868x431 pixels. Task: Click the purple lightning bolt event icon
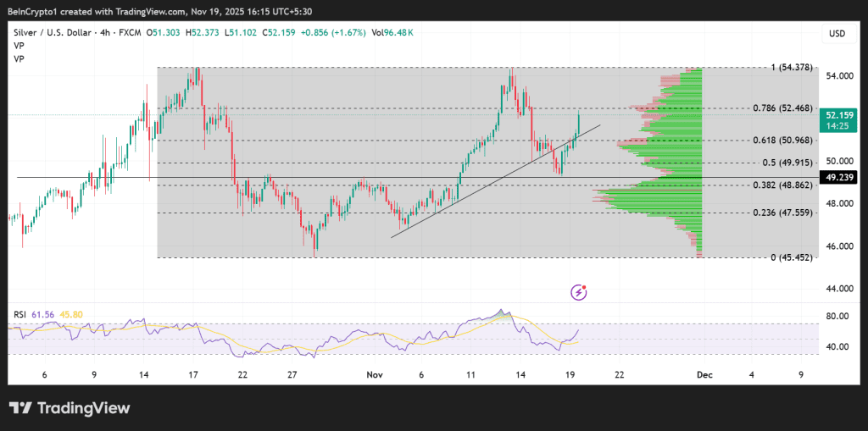pos(580,292)
